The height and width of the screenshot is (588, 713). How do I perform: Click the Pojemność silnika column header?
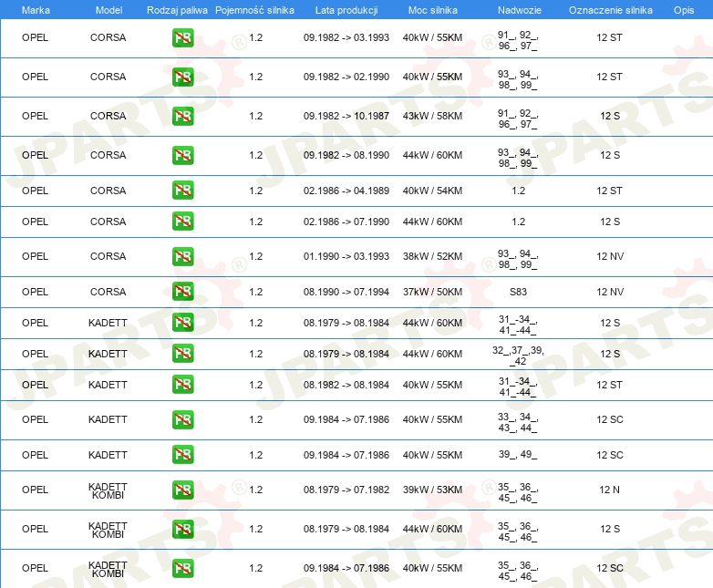(x=254, y=10)
